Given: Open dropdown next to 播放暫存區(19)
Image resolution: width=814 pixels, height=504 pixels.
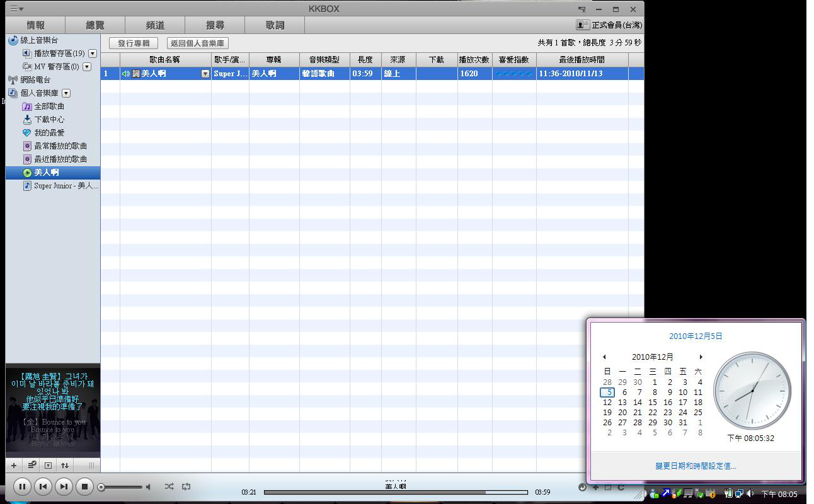Looking at the screenshot, I should click(93, 54).
